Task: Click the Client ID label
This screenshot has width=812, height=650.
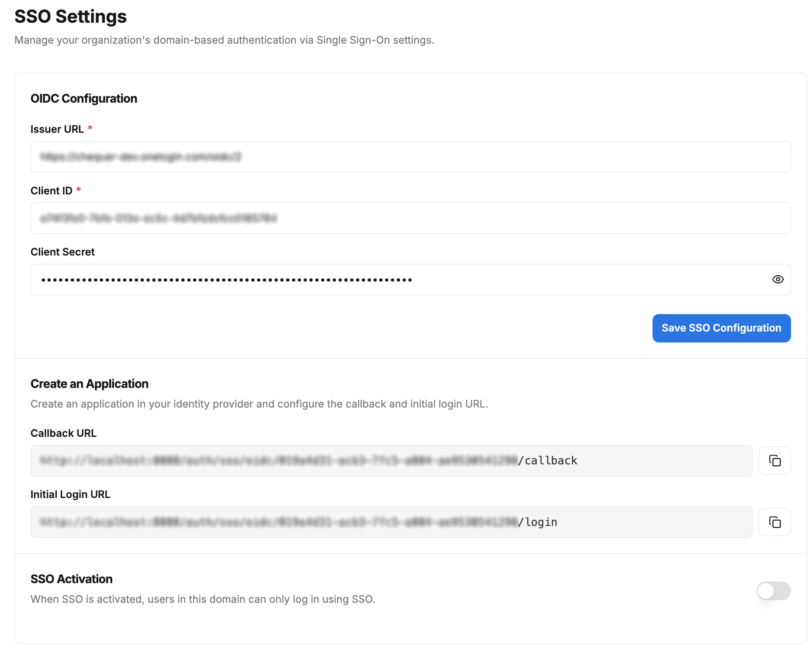Action: (x=52, y=191)
